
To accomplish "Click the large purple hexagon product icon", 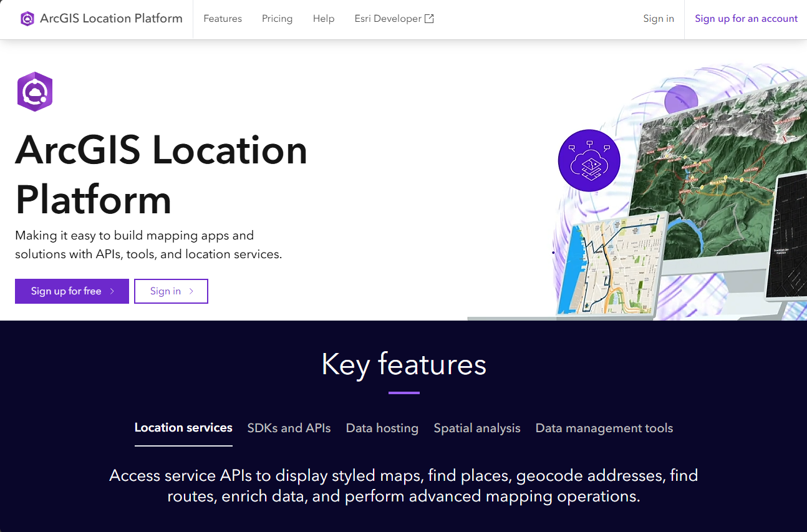I will (x=35, y=92).
